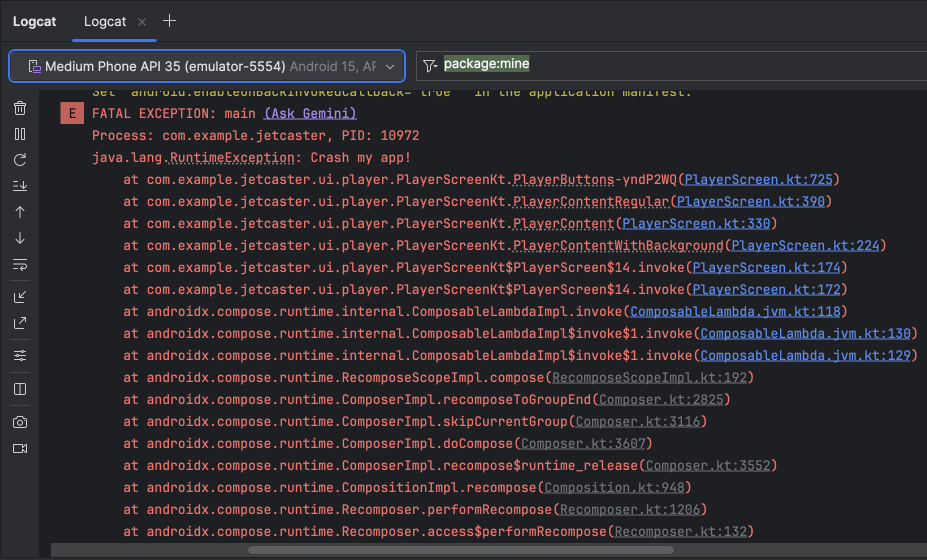The image size is (927, 560).
Task: Click 'FATAL EXCEPTION: main' text
Action: pos(173,113)
